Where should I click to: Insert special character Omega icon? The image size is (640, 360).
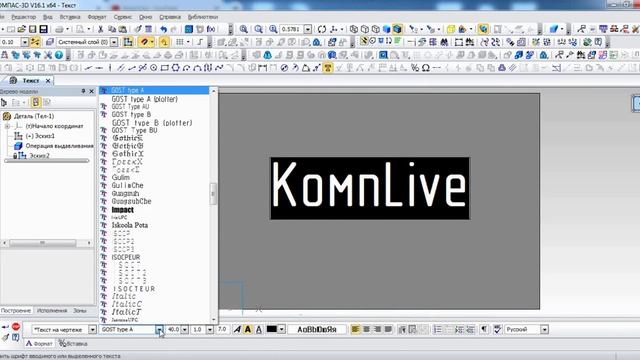click(426, 68)
